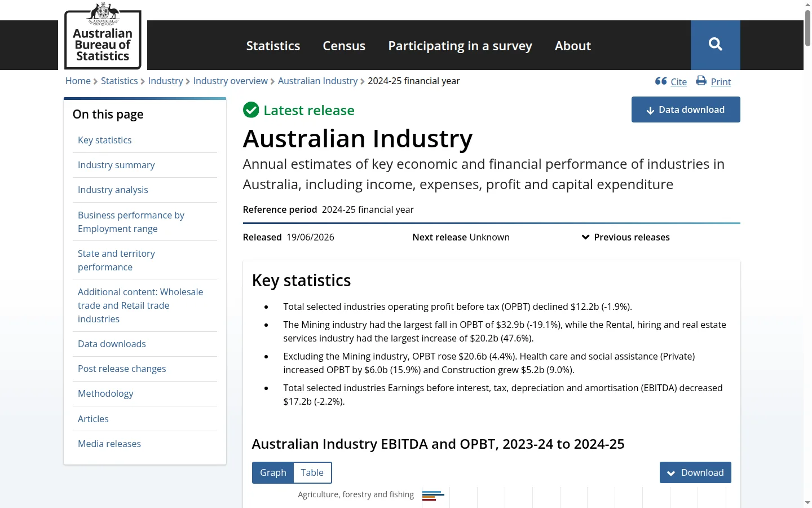Open the About menu
Image resolution: width=812 pixels, height=508 pixels.
click(x=573, y=46)
